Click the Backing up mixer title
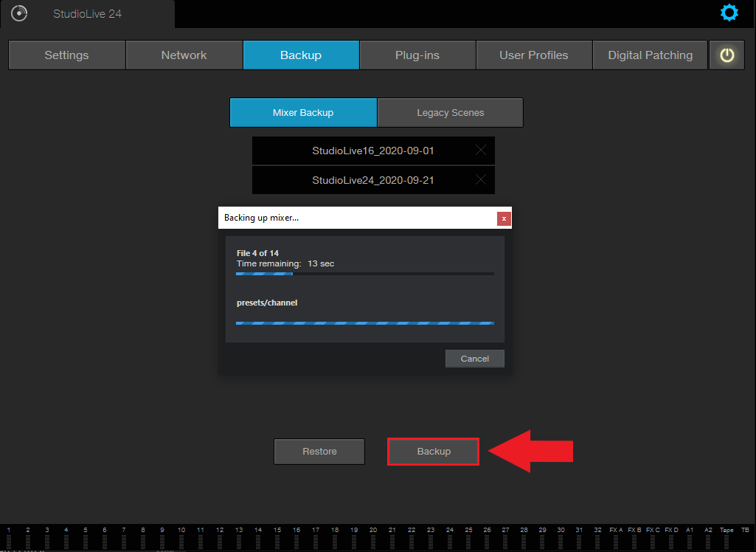The width and height of the screenshot is (756, 552). (x=261, y=218)
